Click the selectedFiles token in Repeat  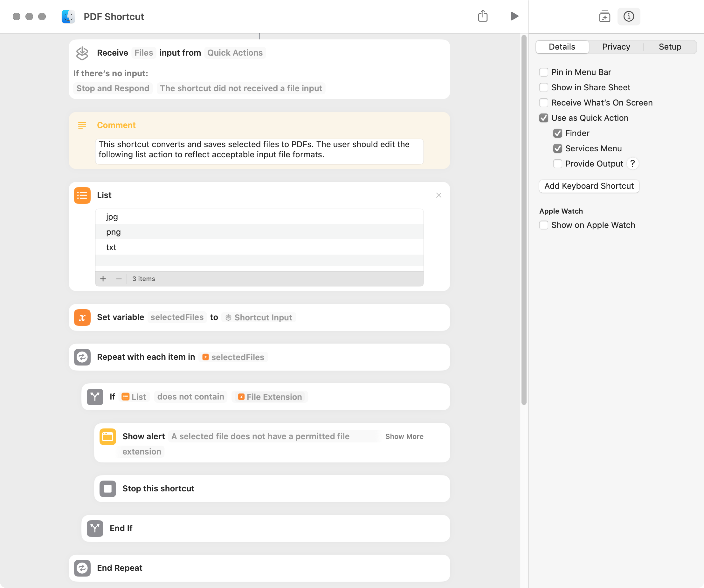point(233,357)
